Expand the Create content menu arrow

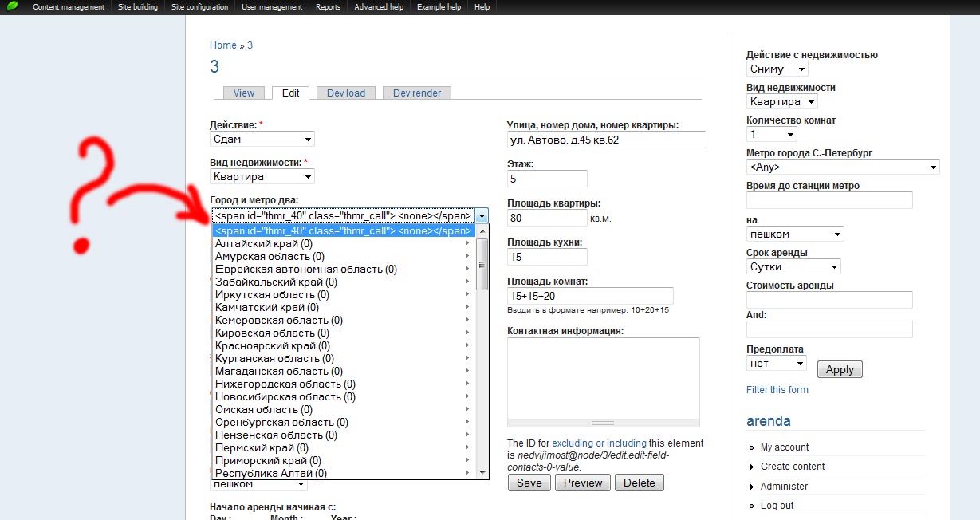pos(752,467)
